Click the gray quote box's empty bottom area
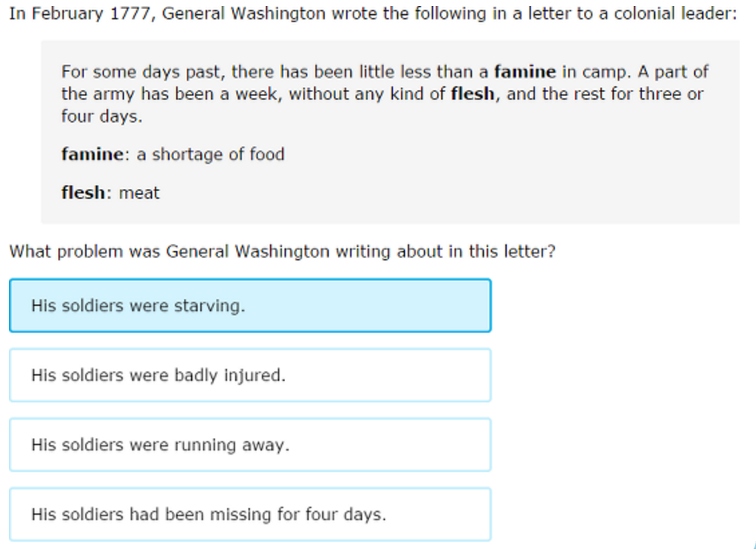The image size is (756, 549). (390, 213)
